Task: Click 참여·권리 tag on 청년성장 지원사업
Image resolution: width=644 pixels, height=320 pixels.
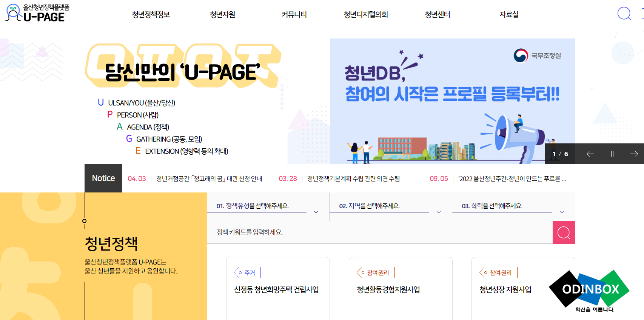Action: point(499,272)
